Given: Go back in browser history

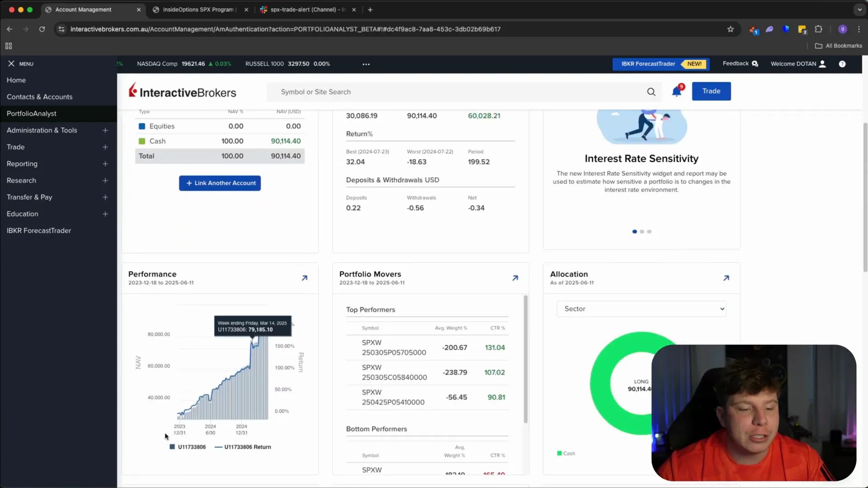Looking at the screenshot, I should coord(9,29).
